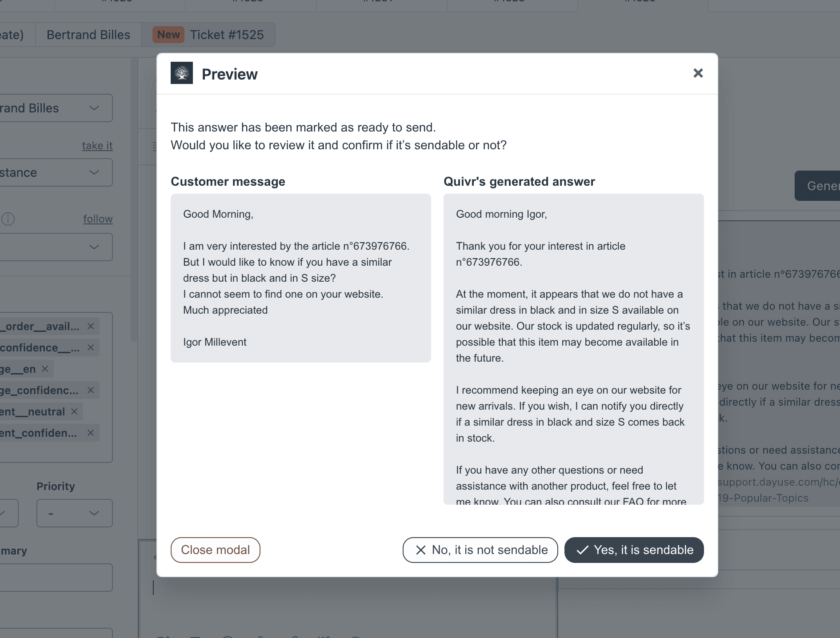Remove the "ge__en" tag with its X icon
The width and height of the screenshot is (840, 638).
44,369
